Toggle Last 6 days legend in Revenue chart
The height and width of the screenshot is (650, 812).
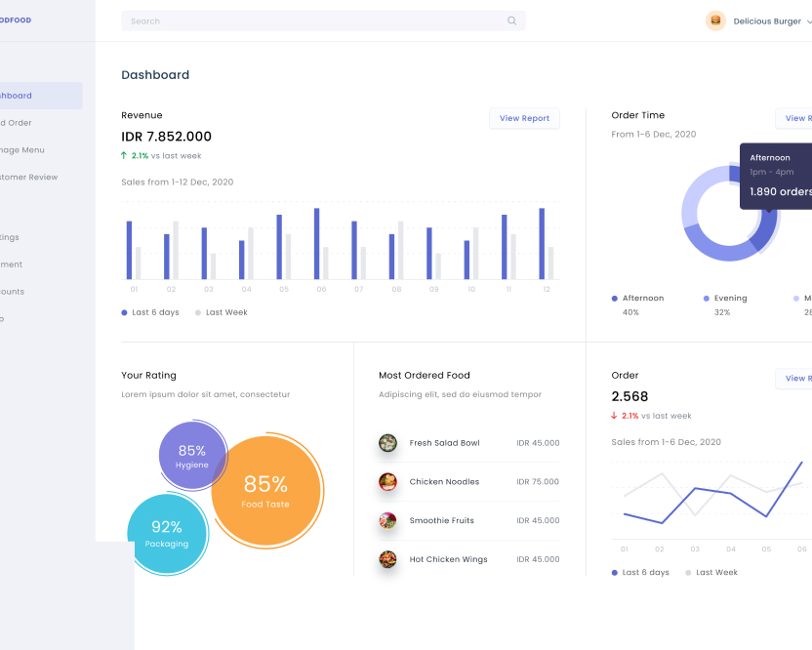coord(150,312)
